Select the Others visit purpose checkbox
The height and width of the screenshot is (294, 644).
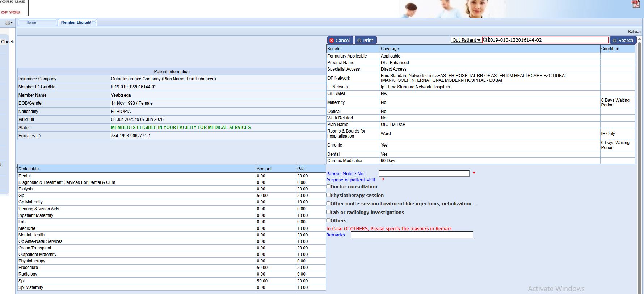coord(328,220)
